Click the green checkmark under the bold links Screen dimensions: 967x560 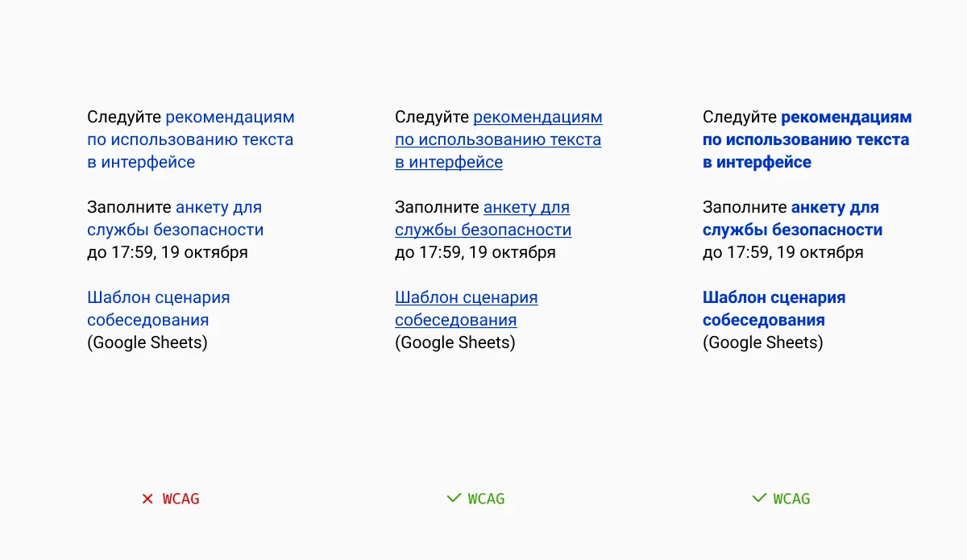[x=758, y=499]
